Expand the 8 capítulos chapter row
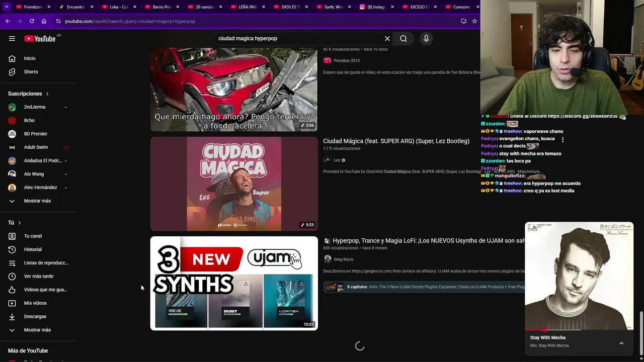 tap(424, 287)
